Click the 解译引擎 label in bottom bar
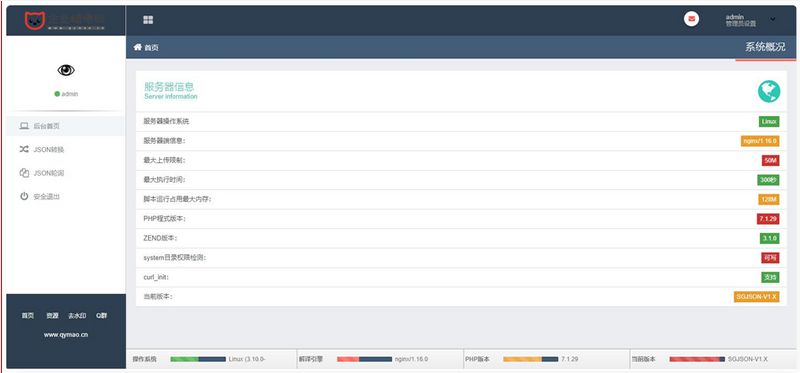Image resolution: width=800 pixels, height=373 pixels. (311, 359)
